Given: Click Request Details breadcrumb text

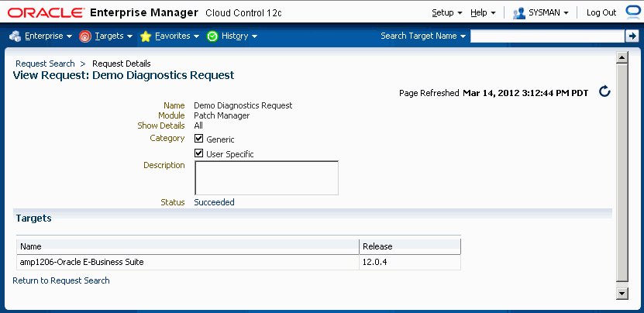Looking at the screenshot, I should 122,64.
